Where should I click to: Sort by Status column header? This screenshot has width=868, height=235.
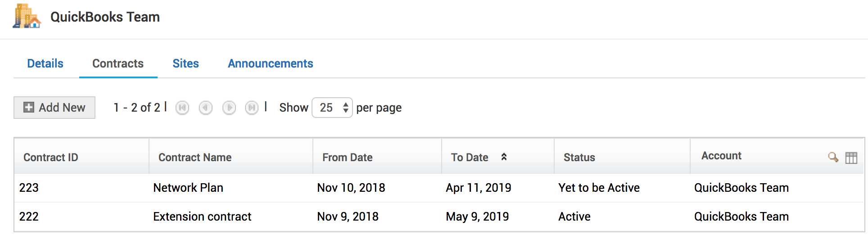pos(579,158)
